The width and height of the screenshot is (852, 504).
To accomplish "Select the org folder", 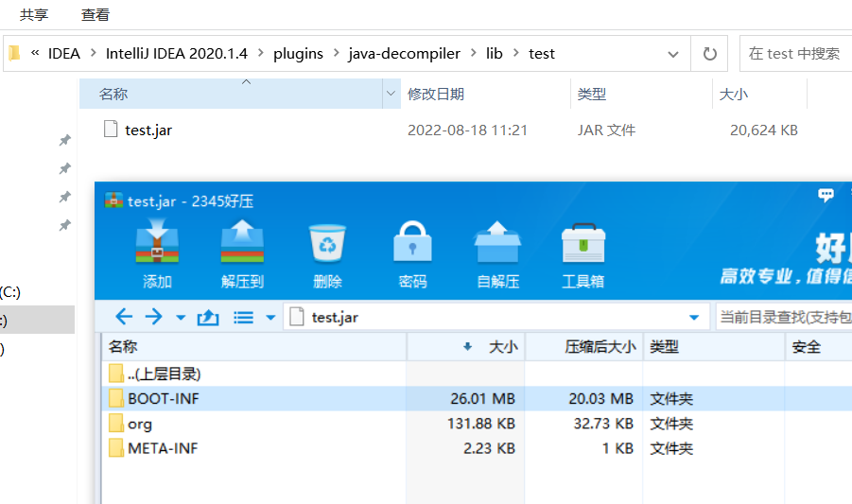I will (140, 424).
